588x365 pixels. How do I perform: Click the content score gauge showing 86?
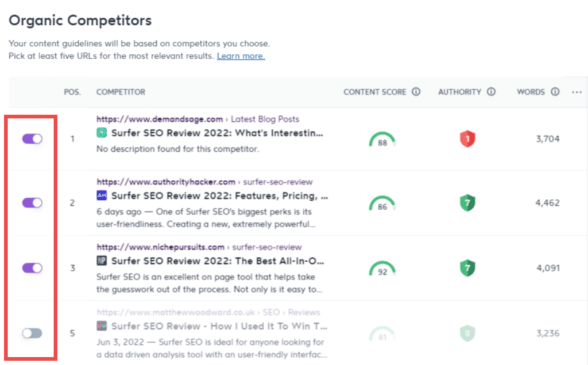tap(382, 203)
